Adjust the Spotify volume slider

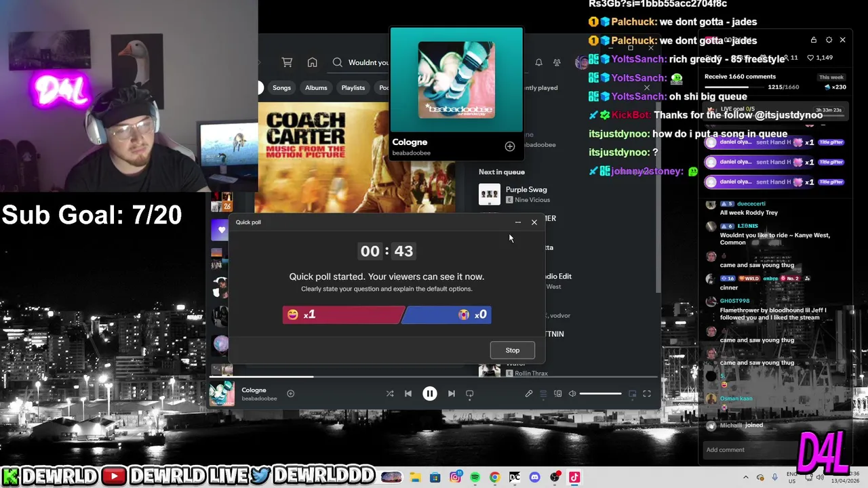[x=601, y=393]
